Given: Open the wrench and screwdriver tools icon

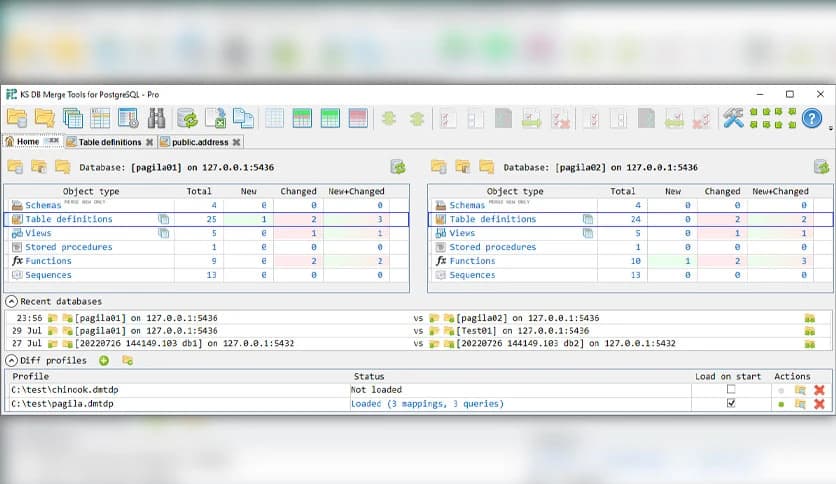Looking at the screenshot, I should 734,118.
